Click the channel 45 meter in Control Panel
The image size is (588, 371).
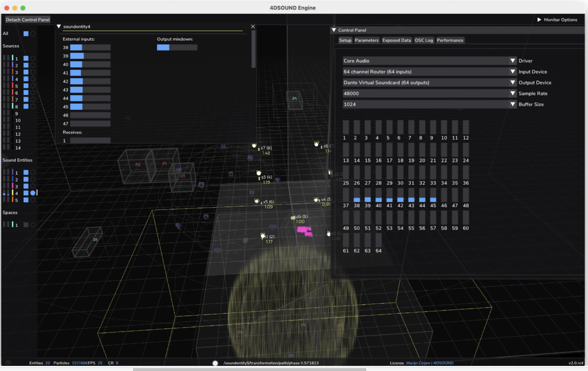[433, 195]
